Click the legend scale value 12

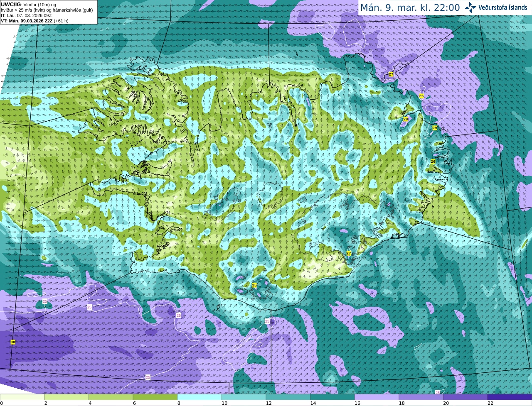click(268, 403)
